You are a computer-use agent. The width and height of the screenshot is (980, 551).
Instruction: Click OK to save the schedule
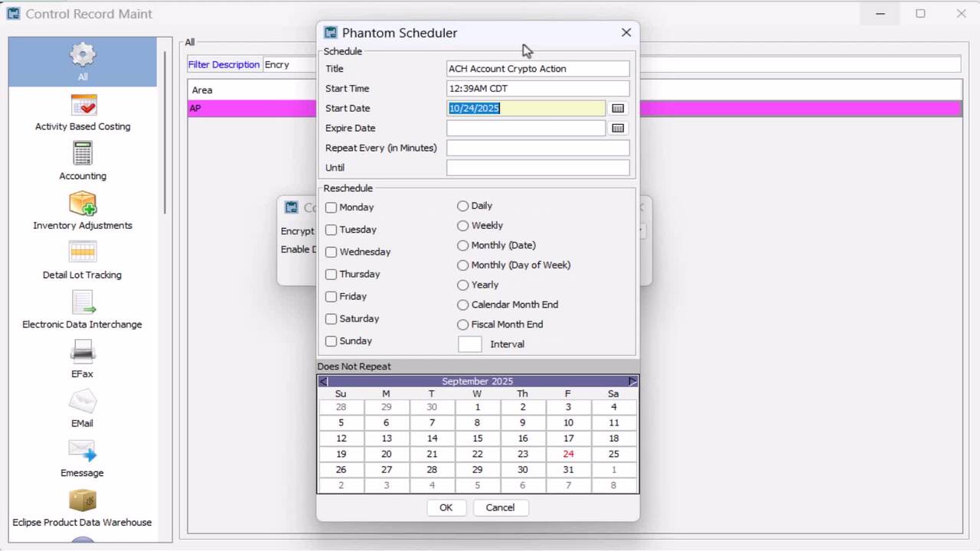point(446,507)
